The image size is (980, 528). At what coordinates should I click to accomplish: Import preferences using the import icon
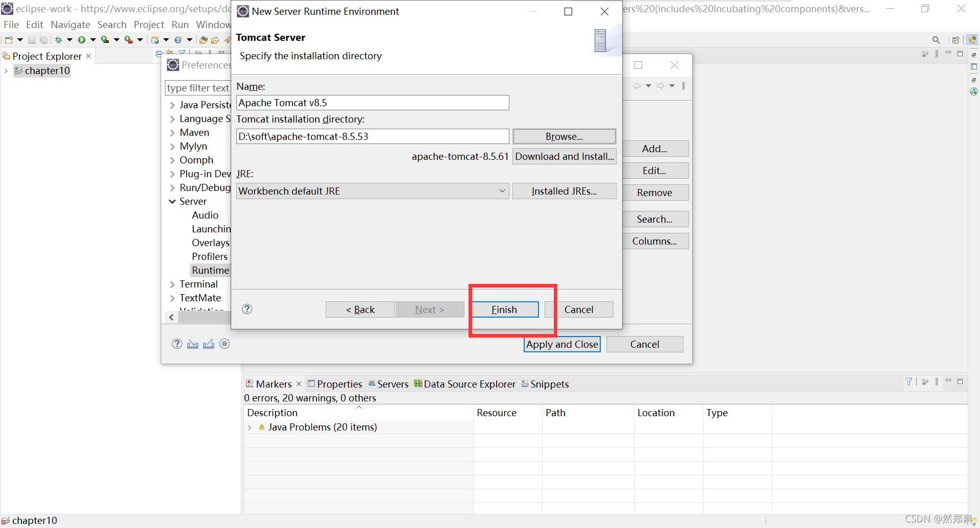pyautogui.click(x=192, y=344)
